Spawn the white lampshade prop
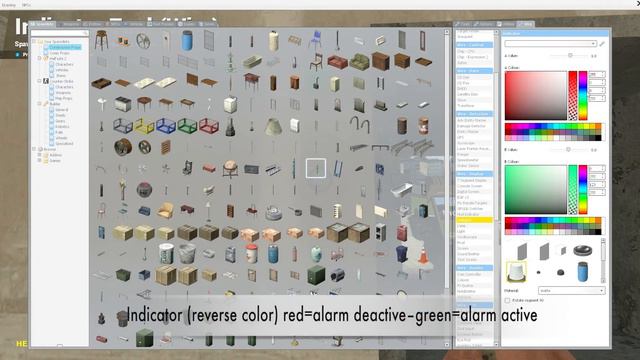This screenshot has height=360, width=640. (x=273, y=126)
